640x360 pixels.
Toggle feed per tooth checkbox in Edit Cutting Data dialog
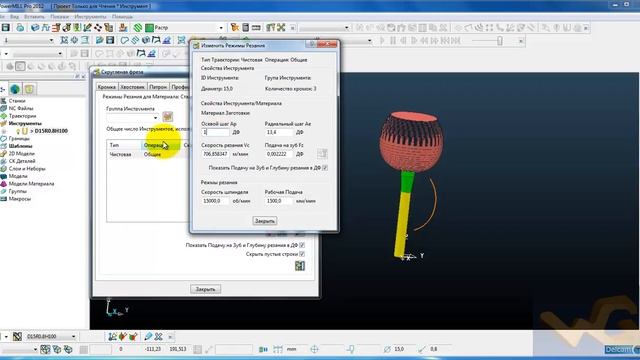coord(325,168)
